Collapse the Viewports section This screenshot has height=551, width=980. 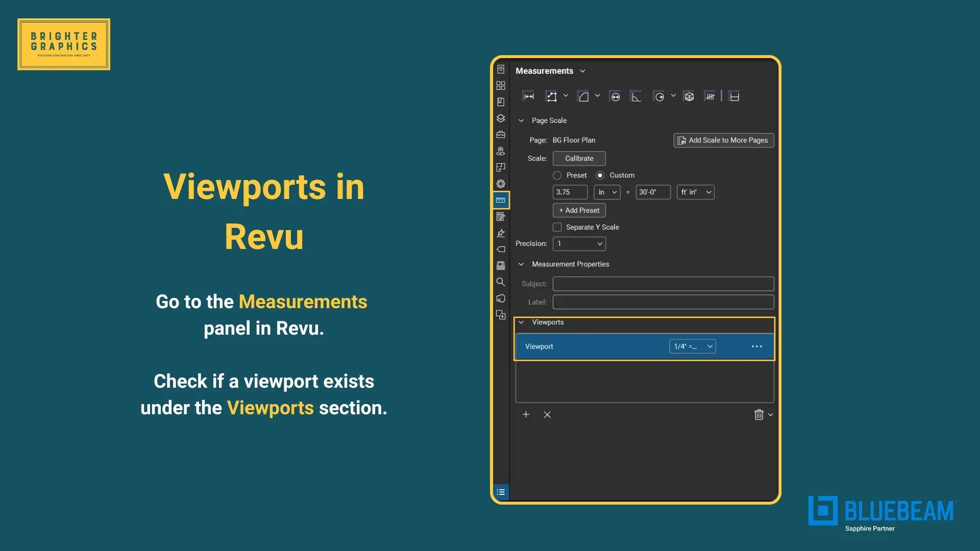click(521, 322)
